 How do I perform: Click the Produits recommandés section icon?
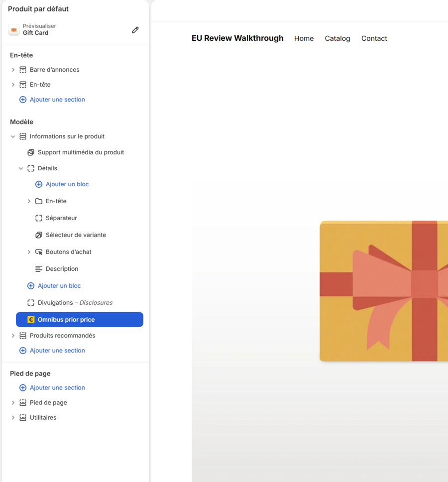pos(23,336)
